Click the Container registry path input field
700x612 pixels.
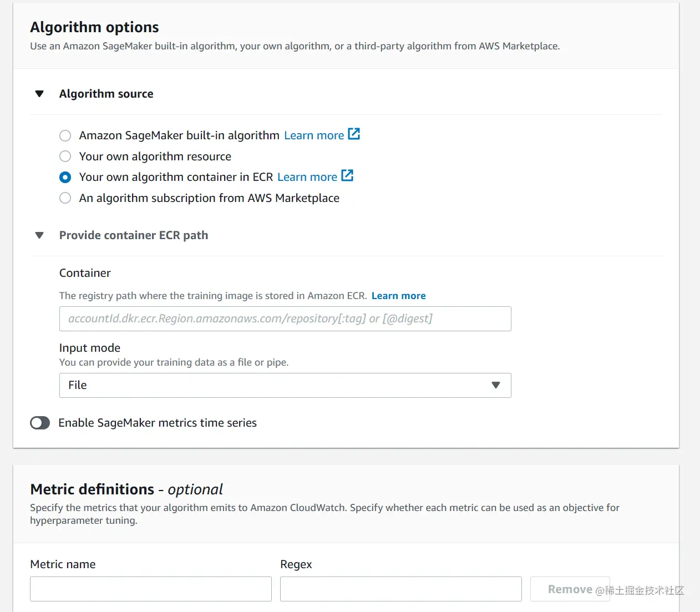pos(285,319)
